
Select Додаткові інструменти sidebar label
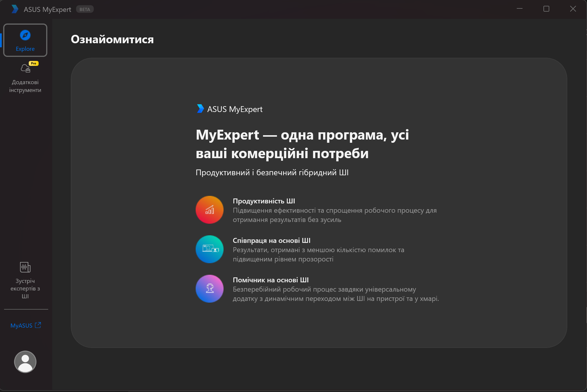tap(25, 86)
